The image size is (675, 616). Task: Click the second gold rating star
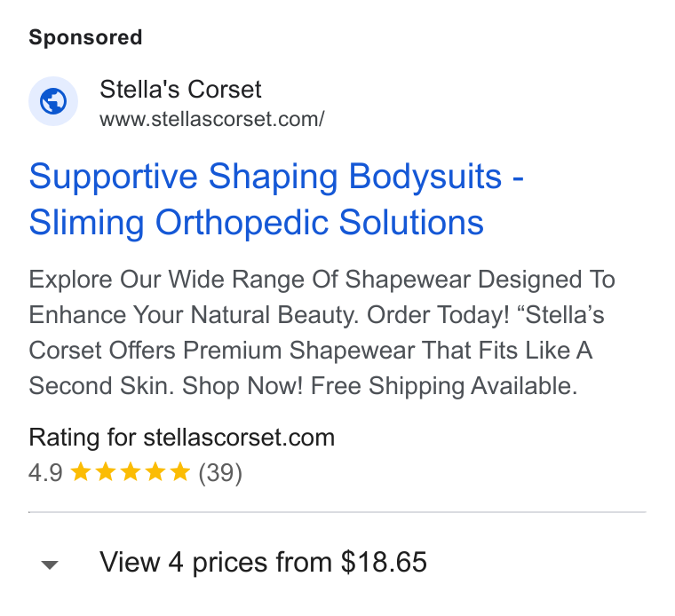(106, 471)
